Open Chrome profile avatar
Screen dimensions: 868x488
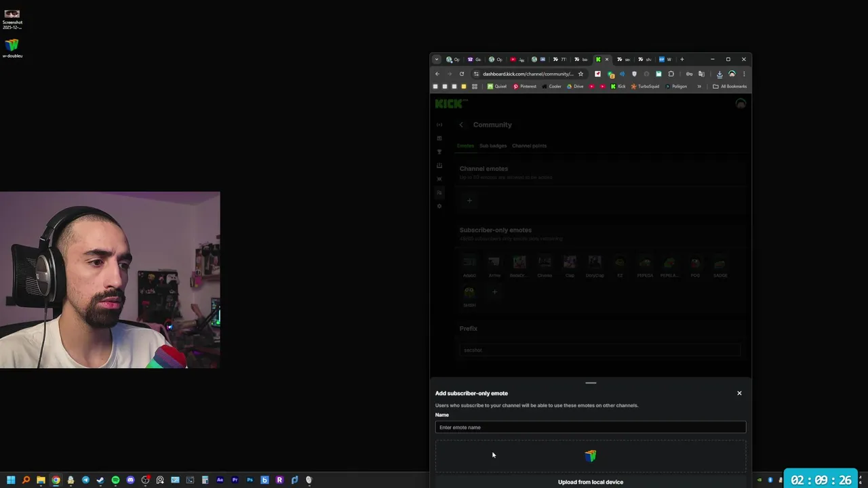pos(732,74)
